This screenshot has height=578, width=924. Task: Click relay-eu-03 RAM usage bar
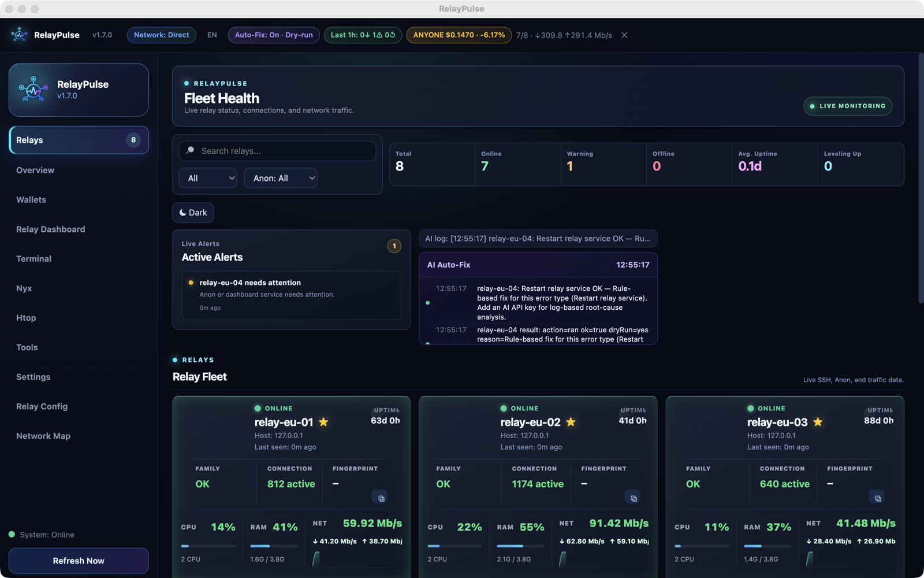(x=767, y=546)
